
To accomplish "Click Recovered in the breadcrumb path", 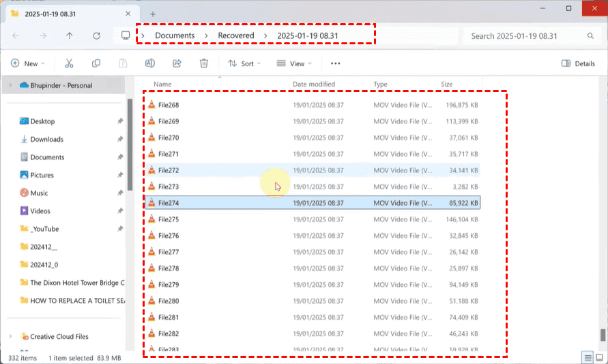I will click(235, 35).
